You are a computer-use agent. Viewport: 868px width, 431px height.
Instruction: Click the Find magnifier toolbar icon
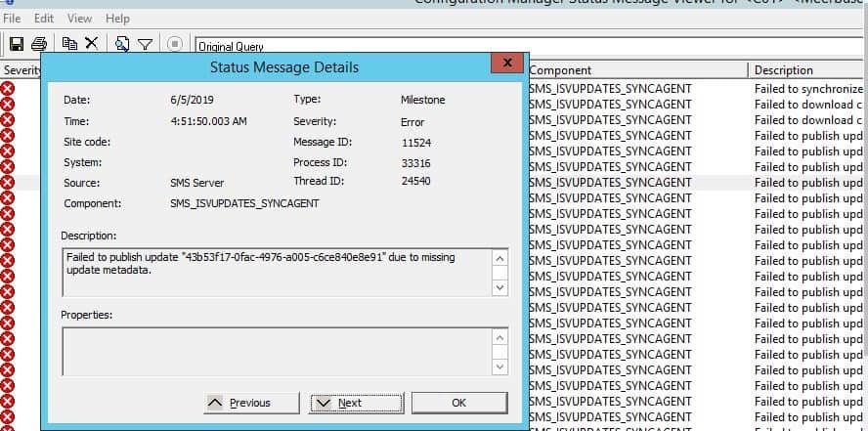click(122, 43)
